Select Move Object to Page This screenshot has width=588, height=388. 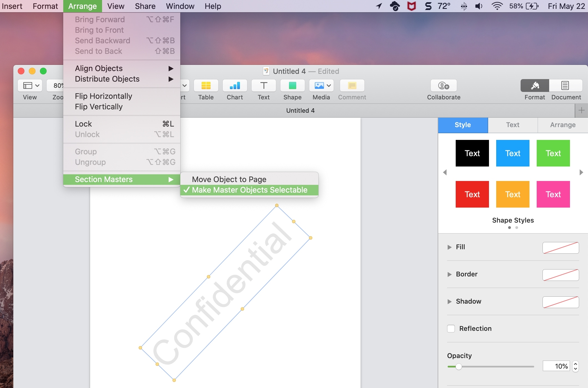pyautogui.click(x=249, y=179)
